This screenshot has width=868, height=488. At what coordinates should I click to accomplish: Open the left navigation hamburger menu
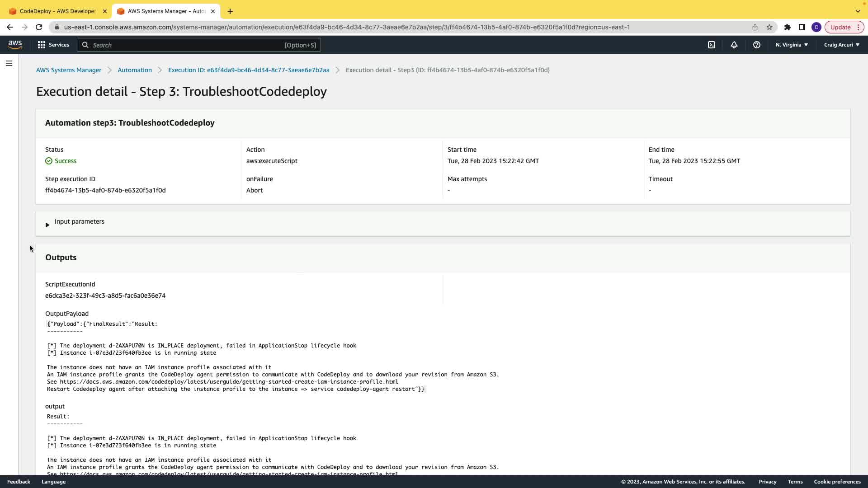click(9, 63)
